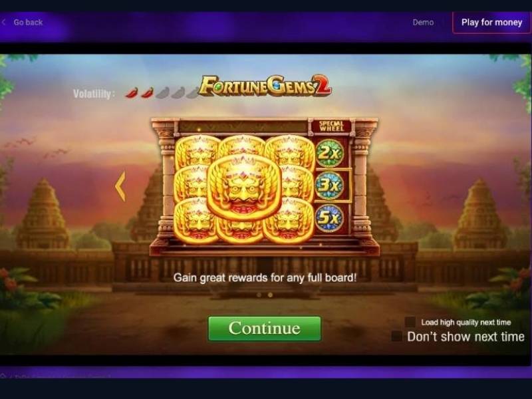Open the Play for money tab
Viewport: 532px width, 399px height.
[491, 23]
